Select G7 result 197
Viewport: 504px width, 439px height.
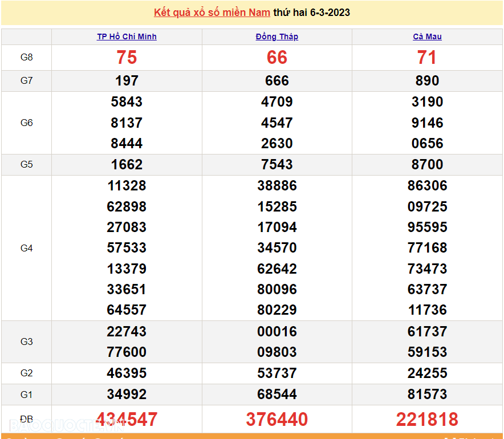click(127, 81)
